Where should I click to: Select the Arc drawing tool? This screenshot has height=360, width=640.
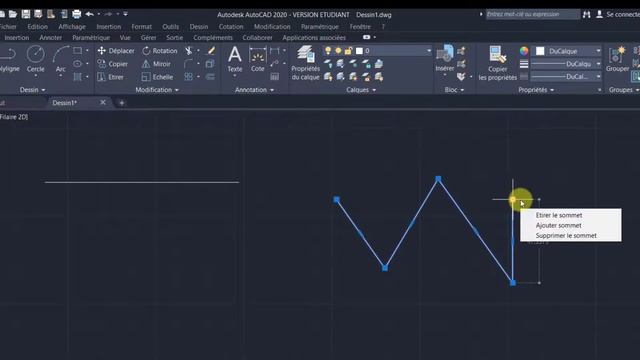(x=61, y=59)
